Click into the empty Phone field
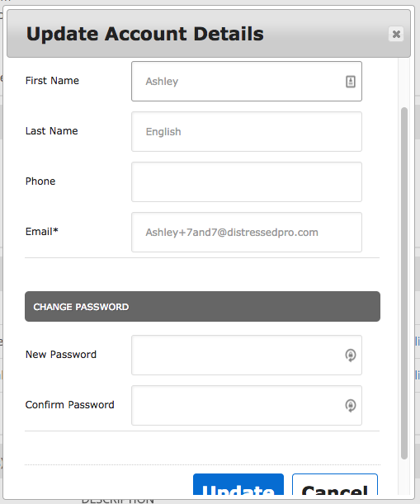 [x=247, y=182]
